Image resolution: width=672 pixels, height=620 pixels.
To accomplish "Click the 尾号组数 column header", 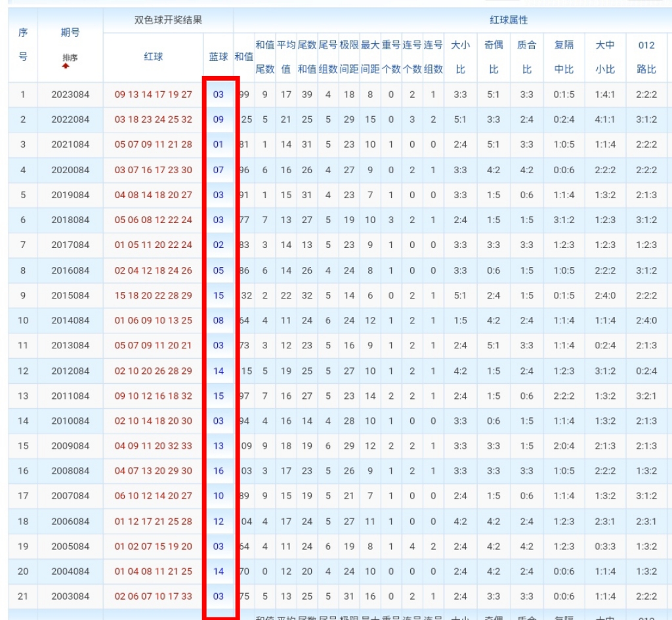I will (328, 57).
